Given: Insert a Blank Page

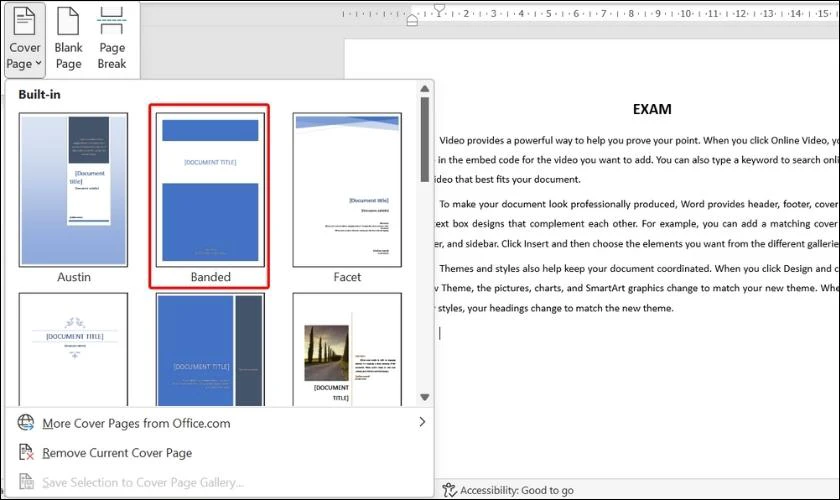Looking at the screenshot, I should 69,40.
